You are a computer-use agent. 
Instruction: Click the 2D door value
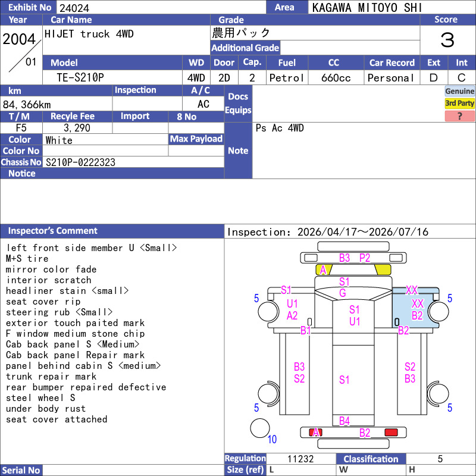pos(224,78)
